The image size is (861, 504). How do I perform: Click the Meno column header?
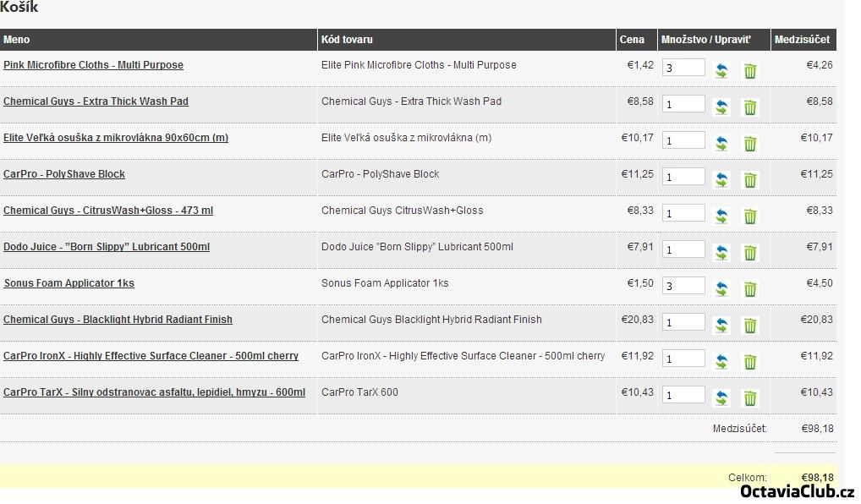(x=17, y=40)
